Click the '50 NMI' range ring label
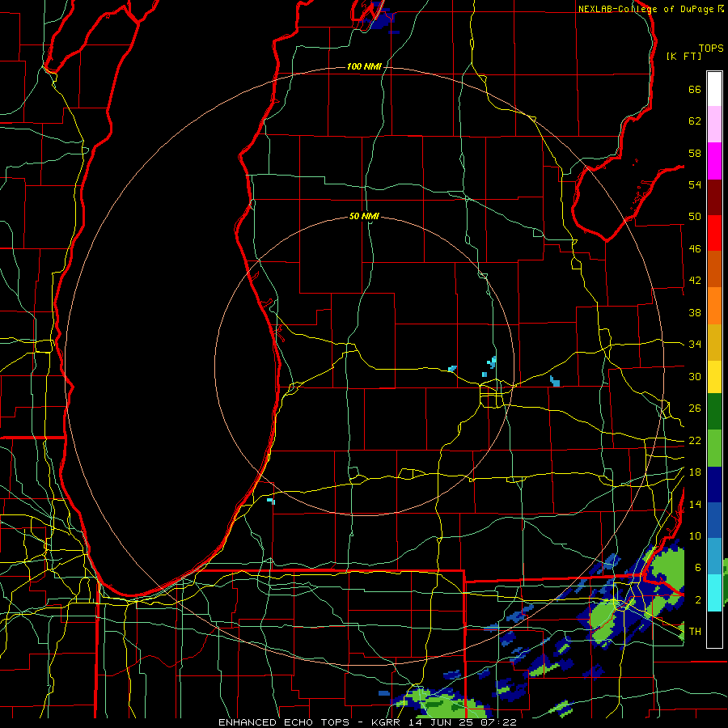Image resolution: width=728 pixels, height=728 pixels. [364, 216]
